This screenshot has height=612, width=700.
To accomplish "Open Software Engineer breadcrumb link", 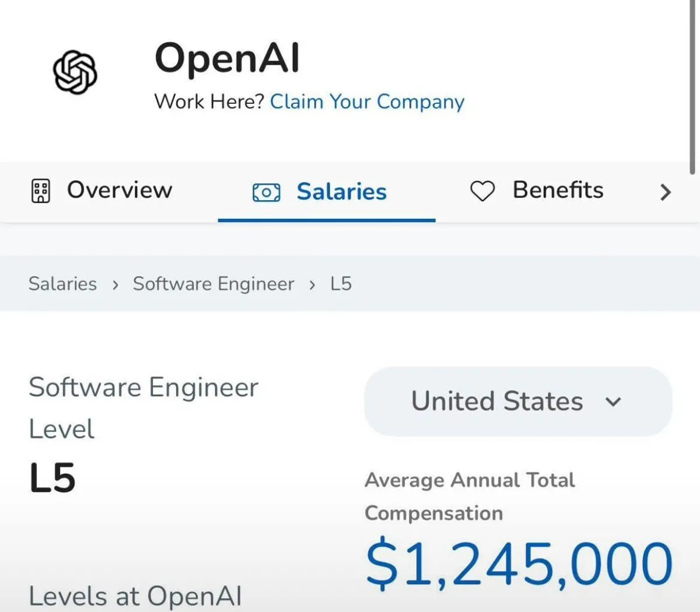I will [x=213, y=284].
